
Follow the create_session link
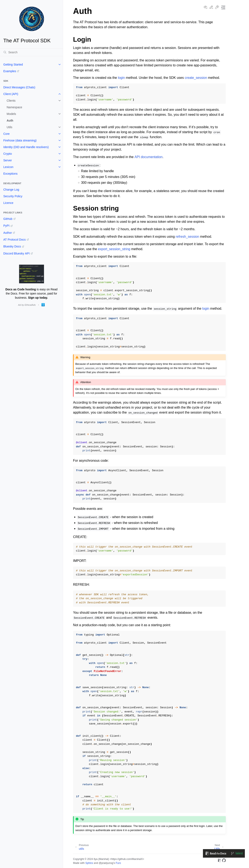click(196, 78)
